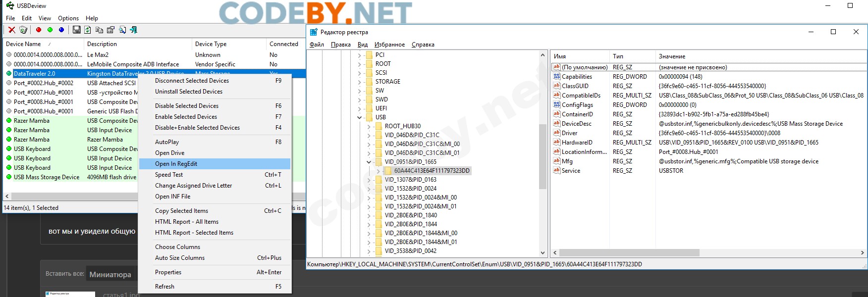Click the registry path in the status bar

(x=475, y=264)
